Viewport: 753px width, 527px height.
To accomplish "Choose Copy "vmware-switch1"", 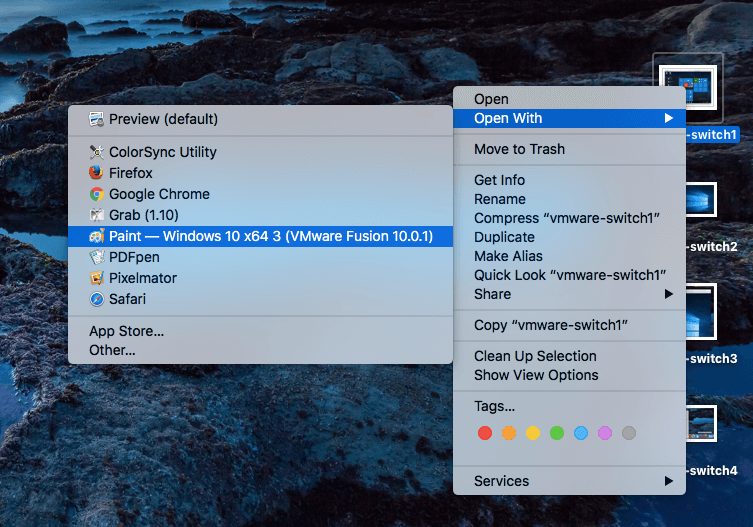I will (569, 325).
